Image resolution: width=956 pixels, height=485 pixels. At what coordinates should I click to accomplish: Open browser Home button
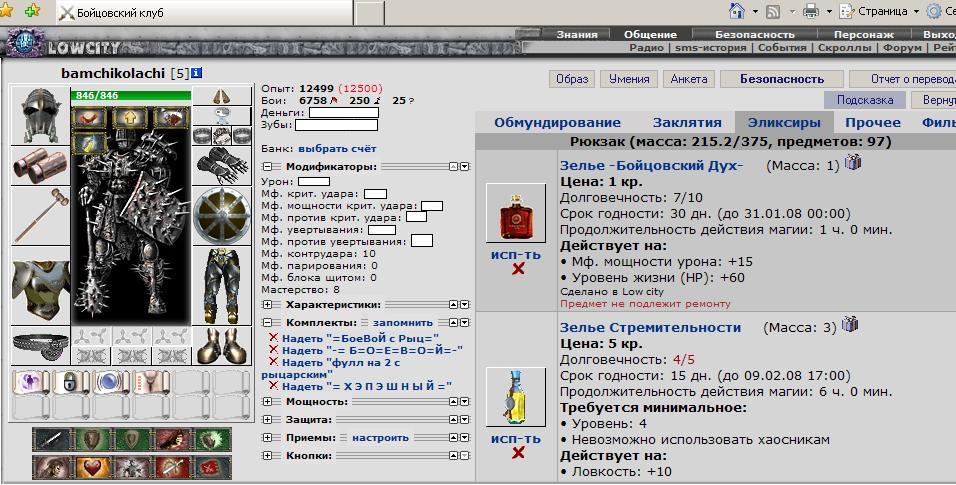(x=737, y=11)
